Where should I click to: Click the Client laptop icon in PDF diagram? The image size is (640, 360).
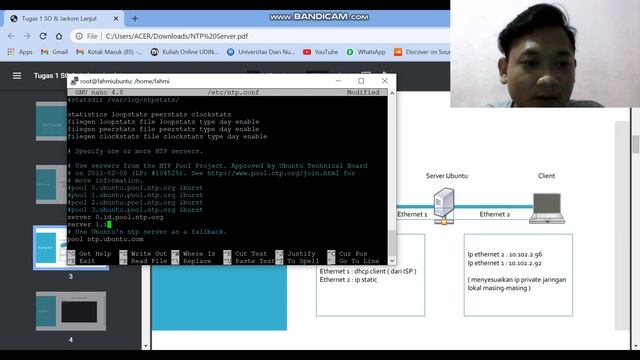pyautogui.click(x=547, y=208)
